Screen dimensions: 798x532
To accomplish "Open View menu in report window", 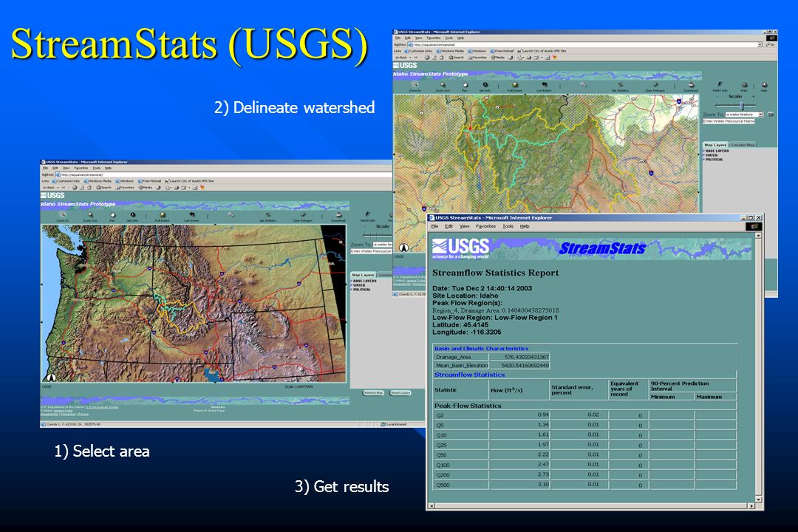I will [x=464, y=226].
